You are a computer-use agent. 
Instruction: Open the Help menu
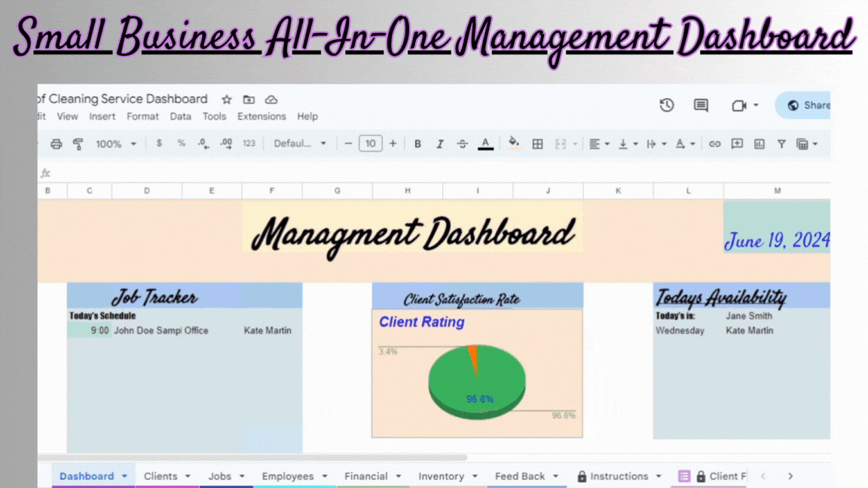[x=307, y=116]
